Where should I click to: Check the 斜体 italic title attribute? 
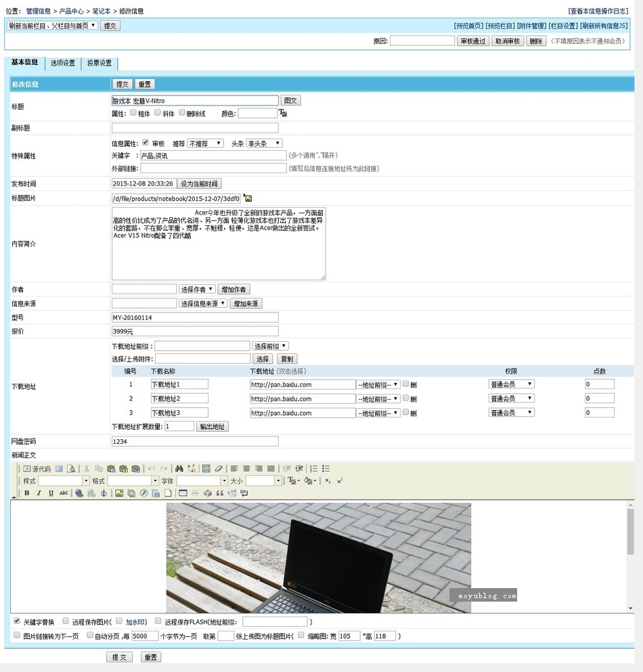coord(158,112)
